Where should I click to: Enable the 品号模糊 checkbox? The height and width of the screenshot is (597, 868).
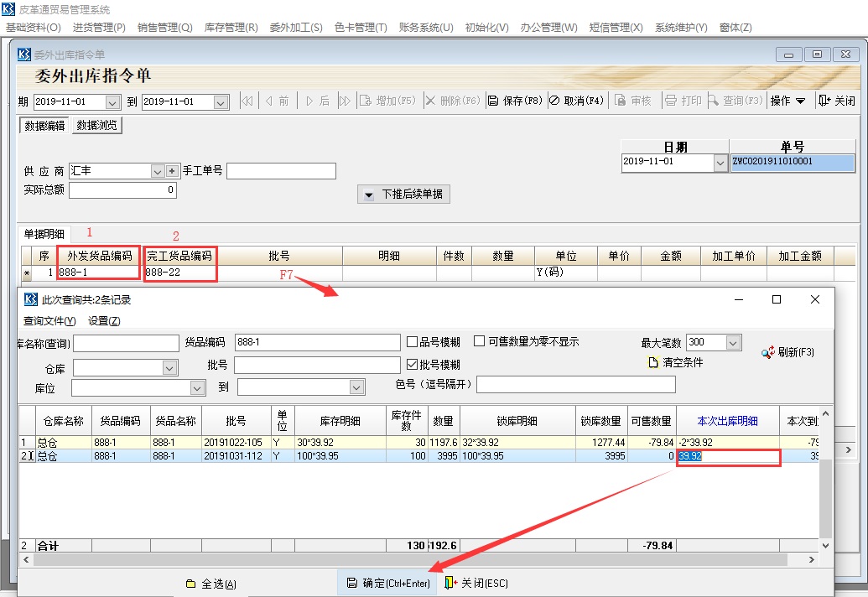click(x=412, y=342)
